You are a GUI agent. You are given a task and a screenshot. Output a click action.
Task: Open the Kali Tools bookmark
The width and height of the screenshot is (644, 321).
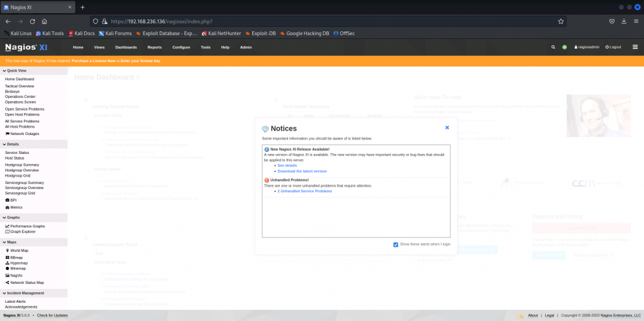point(50,34)
